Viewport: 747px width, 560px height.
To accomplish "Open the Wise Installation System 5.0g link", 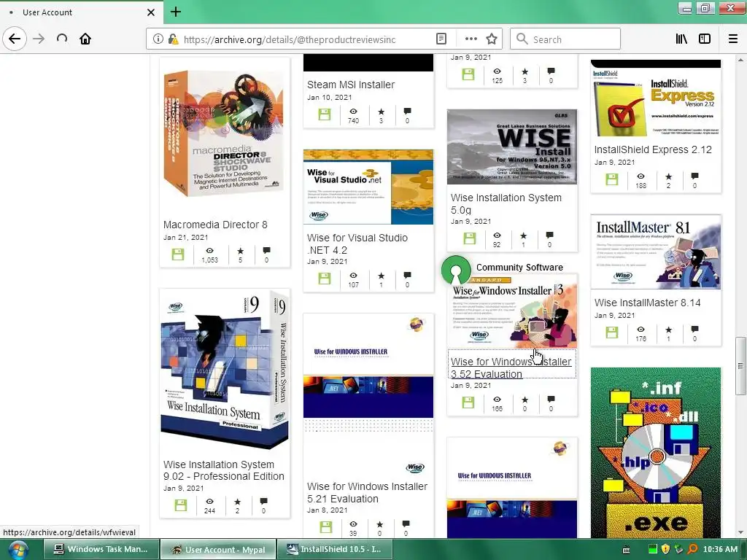I will pyautogui.click(x=506, y=204).
